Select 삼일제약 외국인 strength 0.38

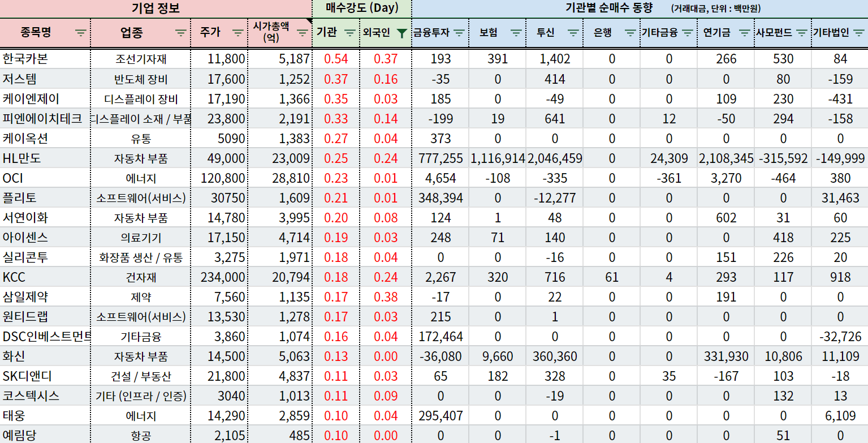pyautogui.click(x=386, y=296)
